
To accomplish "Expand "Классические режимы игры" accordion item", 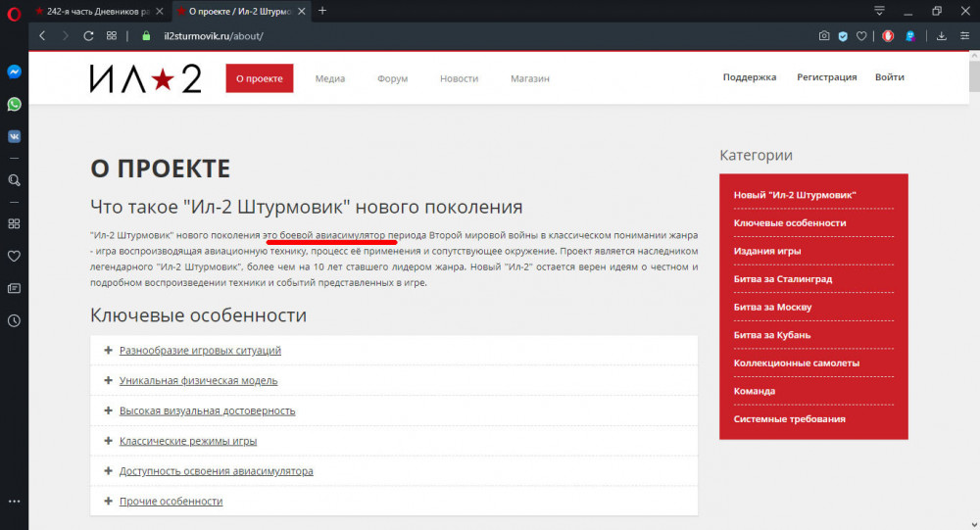I will click(x=188, y=441).
